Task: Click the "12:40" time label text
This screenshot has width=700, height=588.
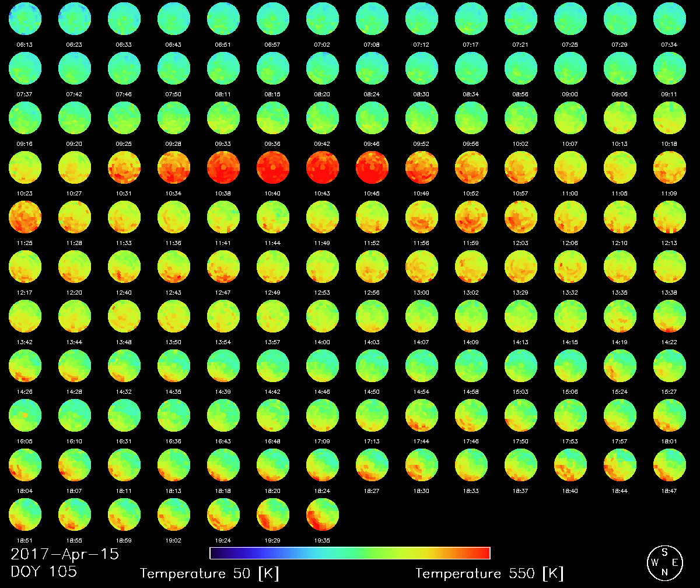Action: (x=124, y=292)
